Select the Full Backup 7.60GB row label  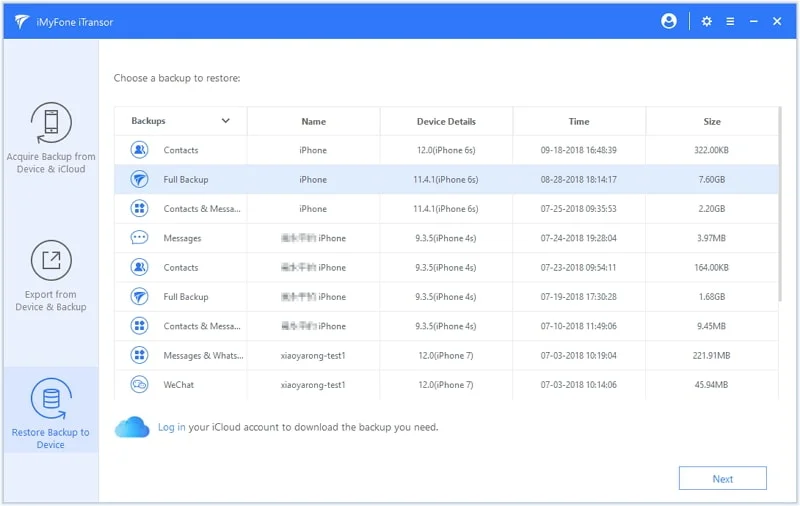click(186, 180)
